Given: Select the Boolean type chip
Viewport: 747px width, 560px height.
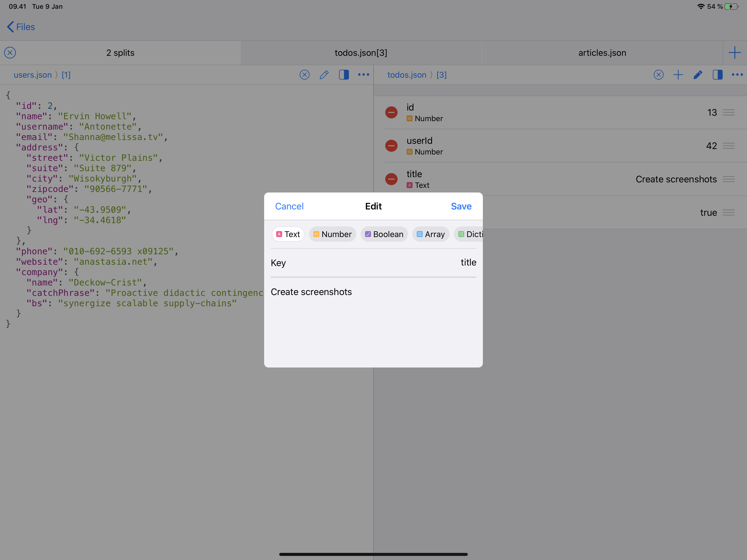Looking at the screenshot, I should [384, 234].
